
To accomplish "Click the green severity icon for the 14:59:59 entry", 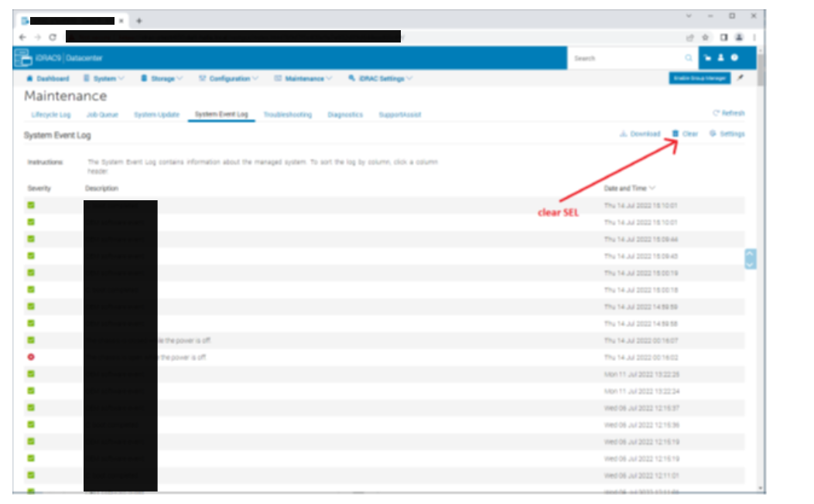I will (x=31, y=306).
